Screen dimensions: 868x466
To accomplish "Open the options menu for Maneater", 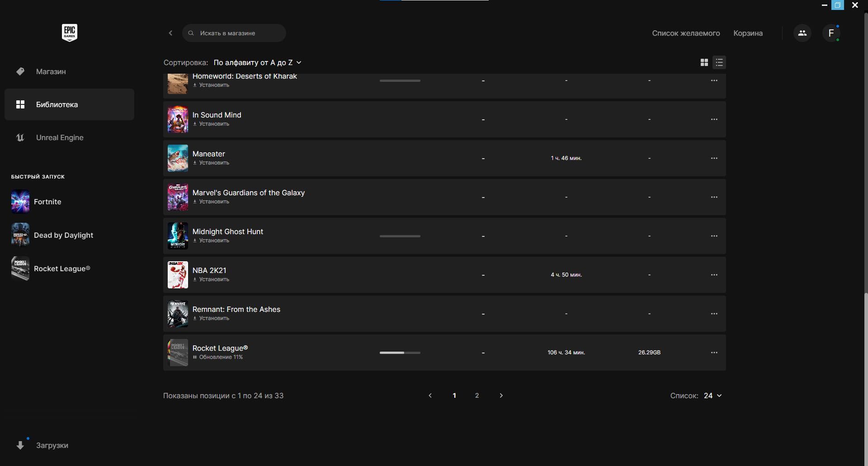I will 714,158.
